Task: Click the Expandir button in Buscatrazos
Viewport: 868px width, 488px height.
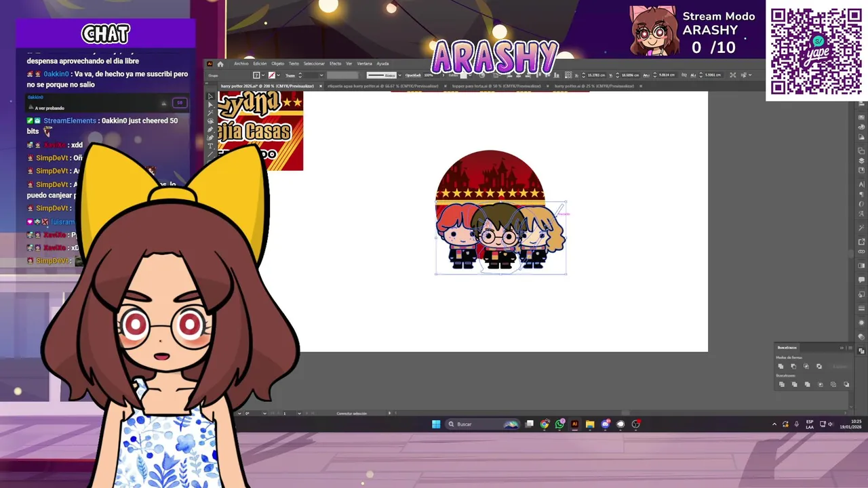Action: [840, 366]
